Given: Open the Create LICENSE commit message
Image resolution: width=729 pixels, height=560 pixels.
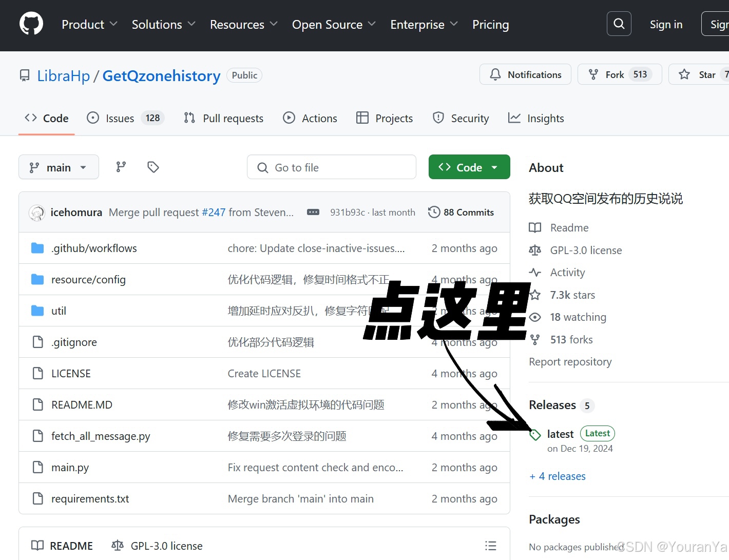Looking at the screenshot, I should click(264, 373).
